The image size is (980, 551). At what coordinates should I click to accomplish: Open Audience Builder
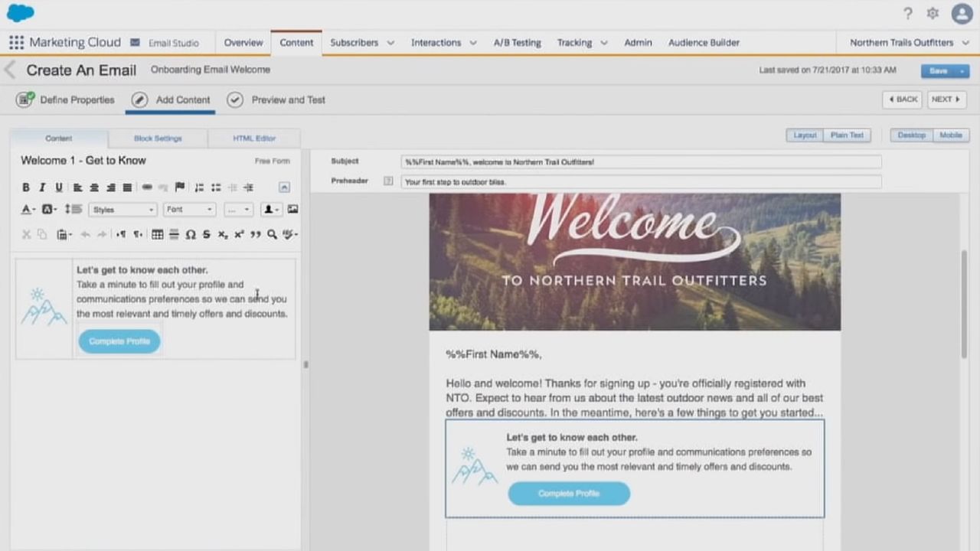click(x=704, y=43)
